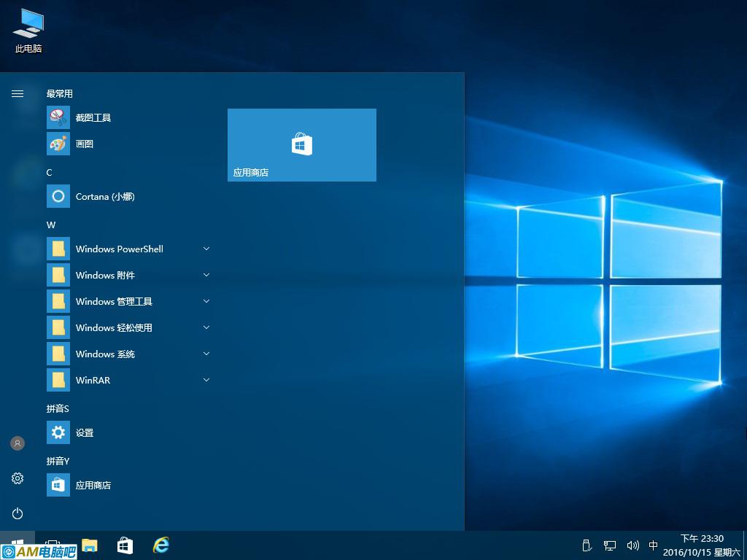747x560 pixels.
Task: Open 应用商店 in the app list under 拼音Y
Action: pyautogui.click(x=130, y=485)
